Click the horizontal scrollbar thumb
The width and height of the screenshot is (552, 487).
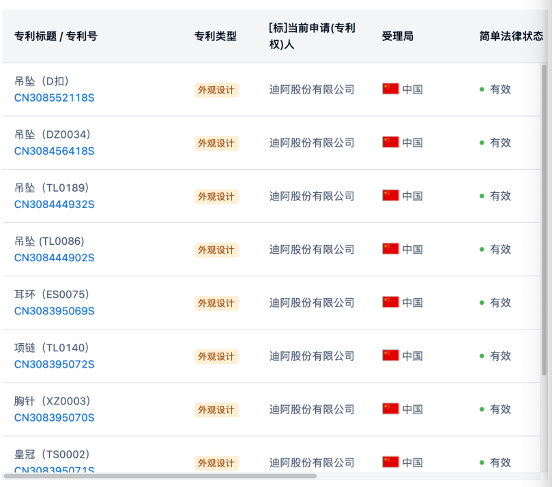[160, 476]
